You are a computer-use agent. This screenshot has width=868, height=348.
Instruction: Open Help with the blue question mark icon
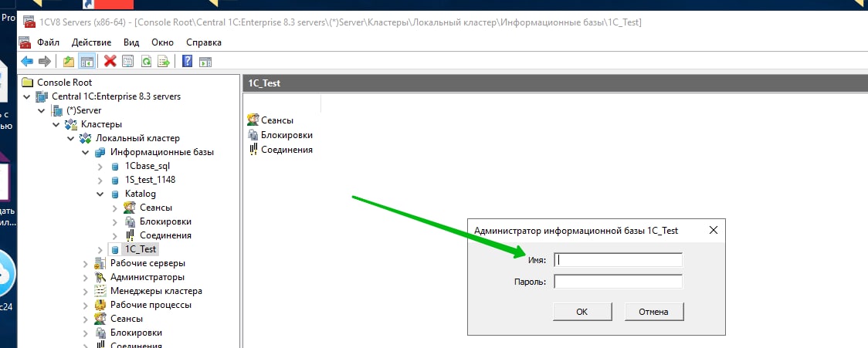tap(187, 61)
